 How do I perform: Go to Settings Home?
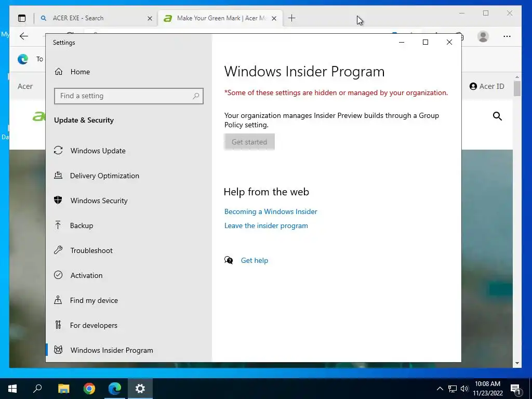pos(80,72)
